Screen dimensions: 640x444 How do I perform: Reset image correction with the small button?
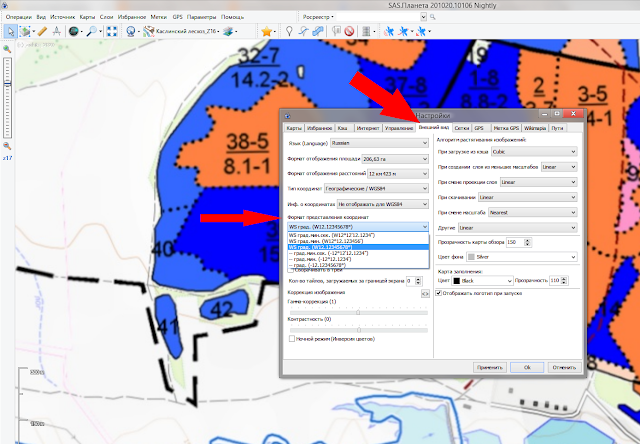pos(425,293)
